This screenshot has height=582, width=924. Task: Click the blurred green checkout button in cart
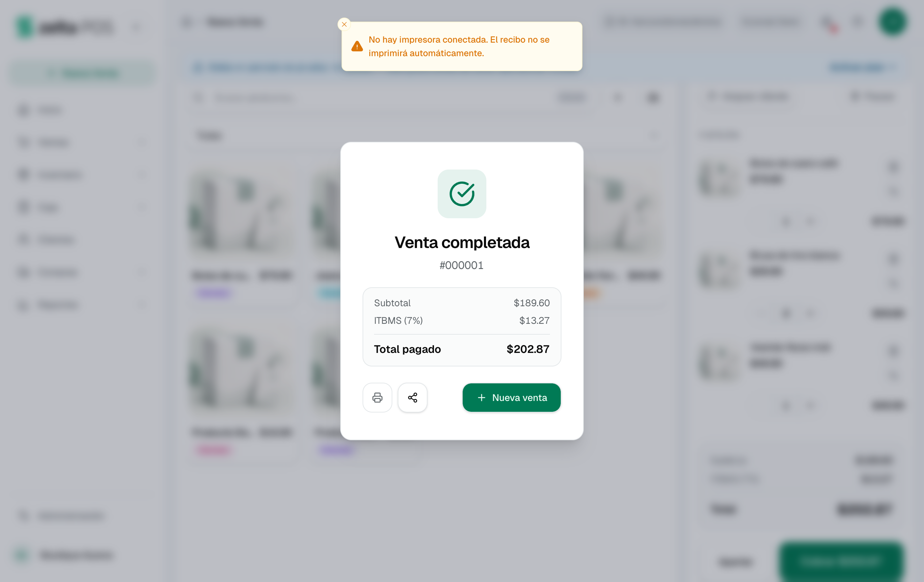coord(840,561)
